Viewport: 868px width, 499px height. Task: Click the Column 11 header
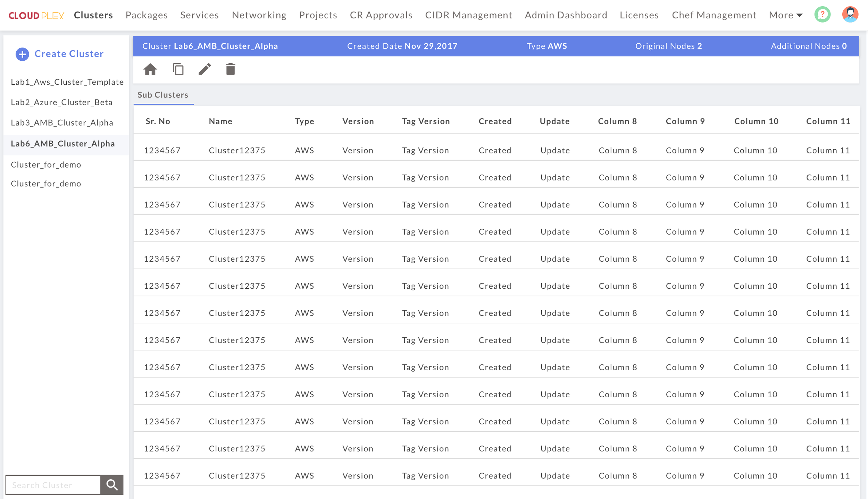pos(828,121)
